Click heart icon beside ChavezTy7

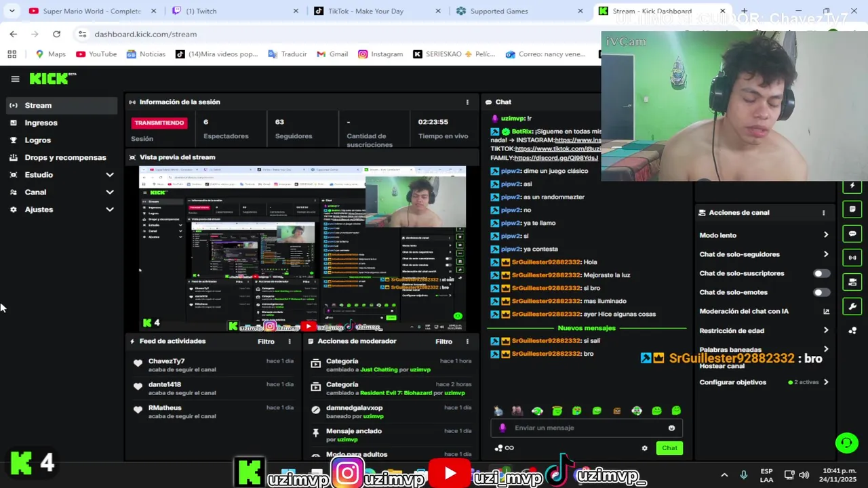138,363
